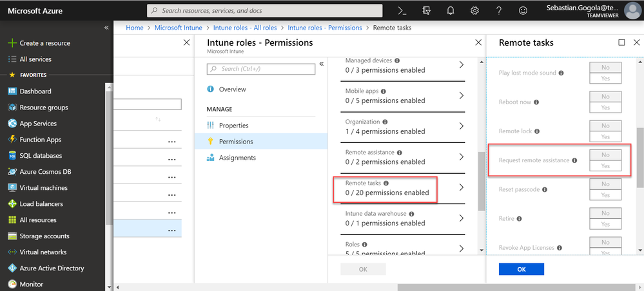Image resolution: width=644 pixels, height=291 pixels.
Task: Focus the Search (Ctrl+/) blade field
Action: [x=261, y=69]
